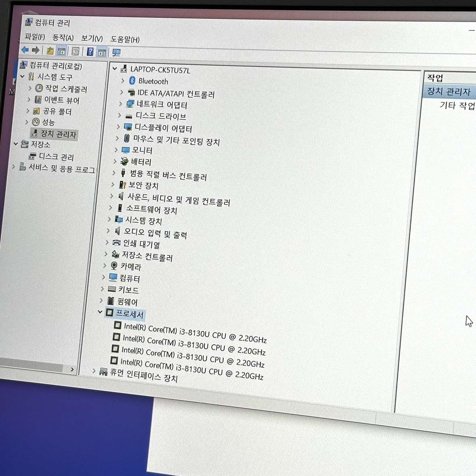Select 디스크 관리 in the left tree
Image resolution: width=476 pixels, height=476 pixels.
tap(56, 157)
